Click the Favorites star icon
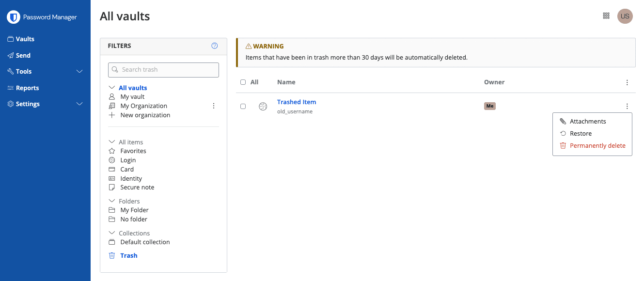Image resolution: width=644 pixels, height=281 pixels. click(111, 151)
